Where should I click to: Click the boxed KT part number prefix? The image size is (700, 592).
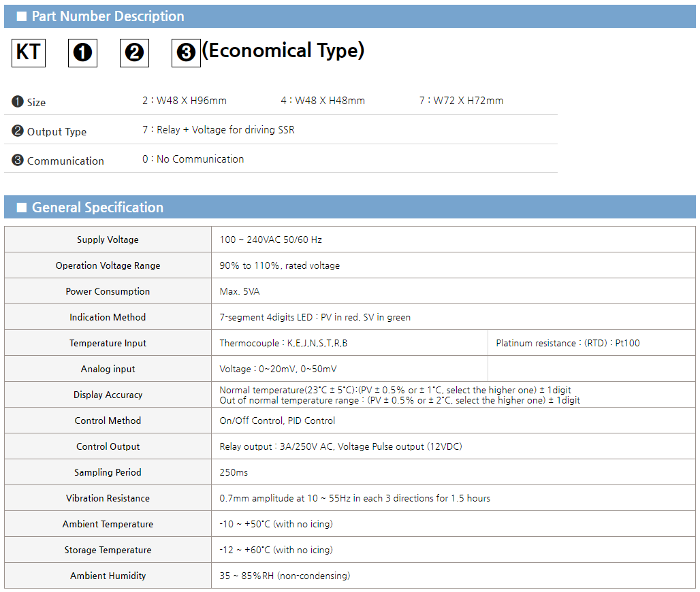pos(29,53)
